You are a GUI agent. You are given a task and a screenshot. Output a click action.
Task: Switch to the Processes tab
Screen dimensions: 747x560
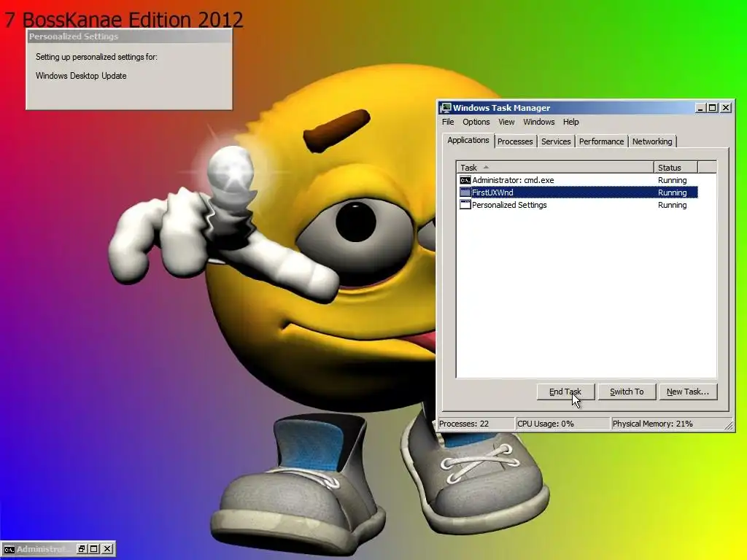click(515, 141)
